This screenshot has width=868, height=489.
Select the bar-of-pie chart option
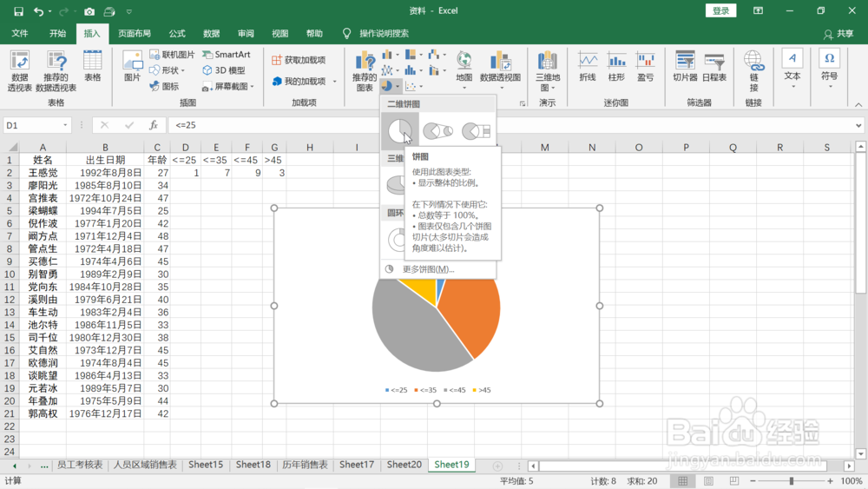pyautogui.click(x=476, y=131)
